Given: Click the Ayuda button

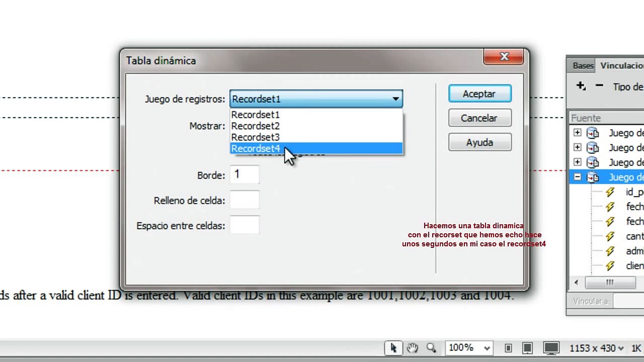Looking at the screenshot, I should coord(479,142).
